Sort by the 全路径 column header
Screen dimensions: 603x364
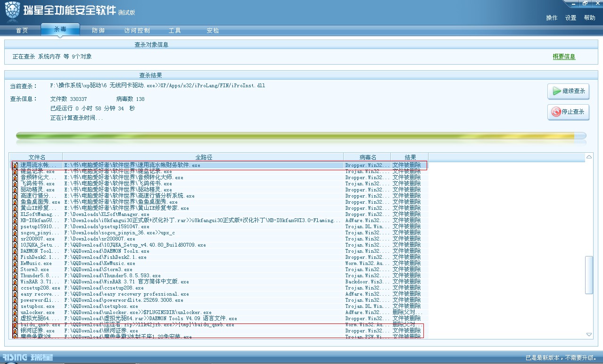click(x=204, y=157)
